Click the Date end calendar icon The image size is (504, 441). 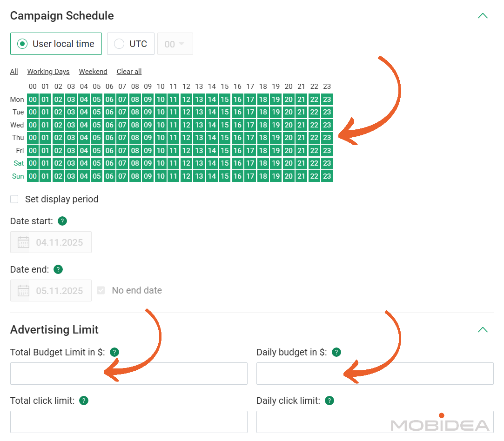click(x=23, y=291)
